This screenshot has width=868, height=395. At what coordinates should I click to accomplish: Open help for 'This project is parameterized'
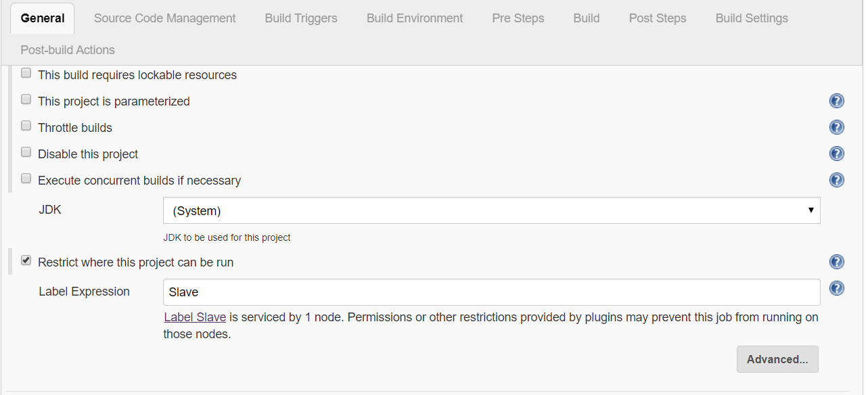click(836, 101)
